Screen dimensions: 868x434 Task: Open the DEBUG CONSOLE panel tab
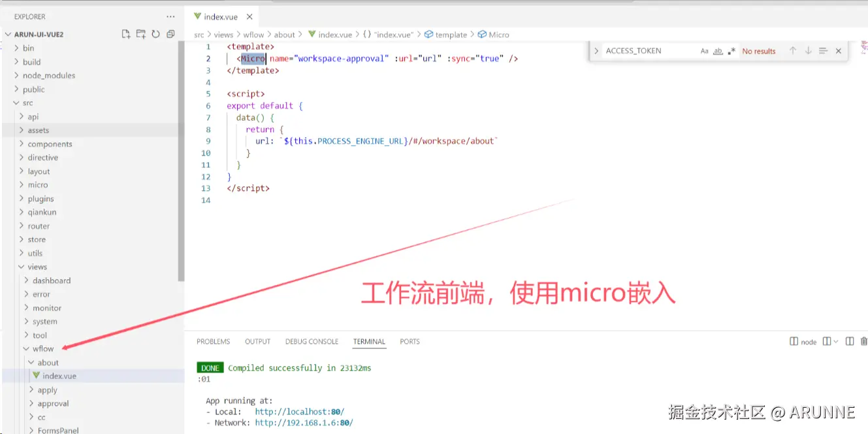coord(312,341)
